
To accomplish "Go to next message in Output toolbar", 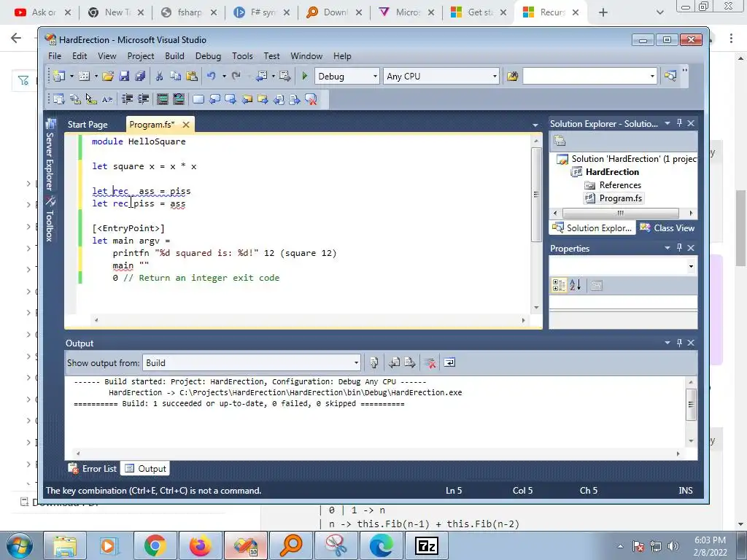I will (x=410, y=363).
